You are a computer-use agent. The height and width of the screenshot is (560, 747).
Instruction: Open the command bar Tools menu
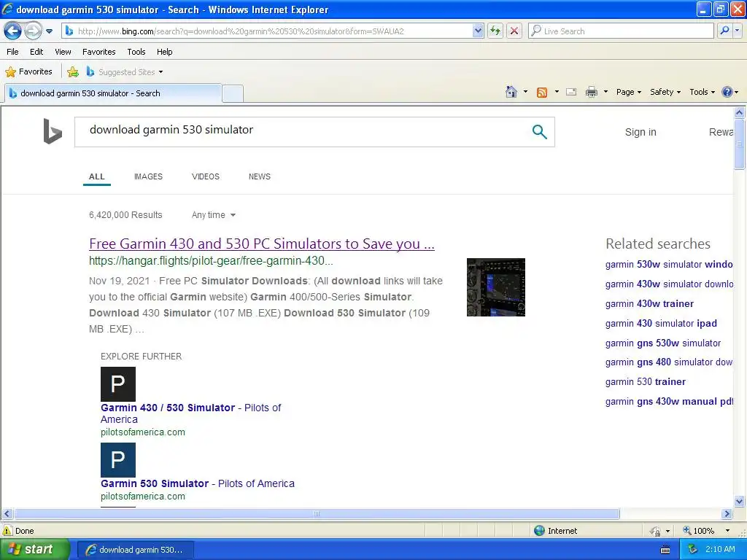[703, 92]
